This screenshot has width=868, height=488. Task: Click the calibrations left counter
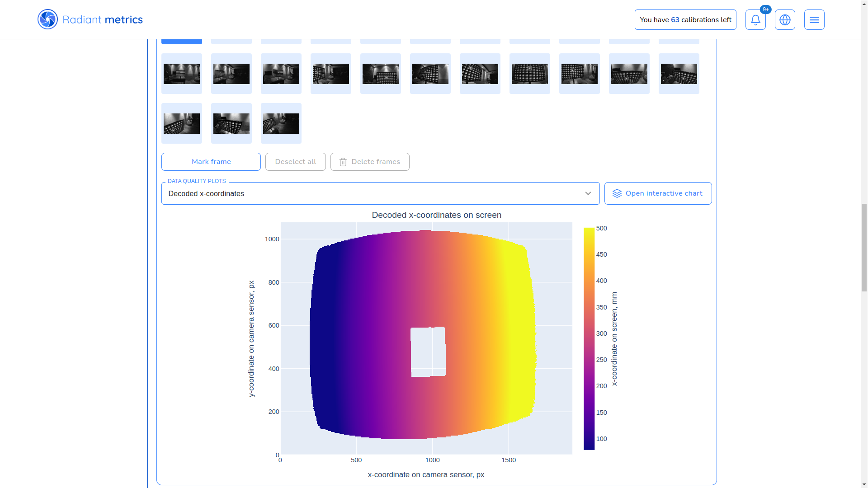pos(685,20)
